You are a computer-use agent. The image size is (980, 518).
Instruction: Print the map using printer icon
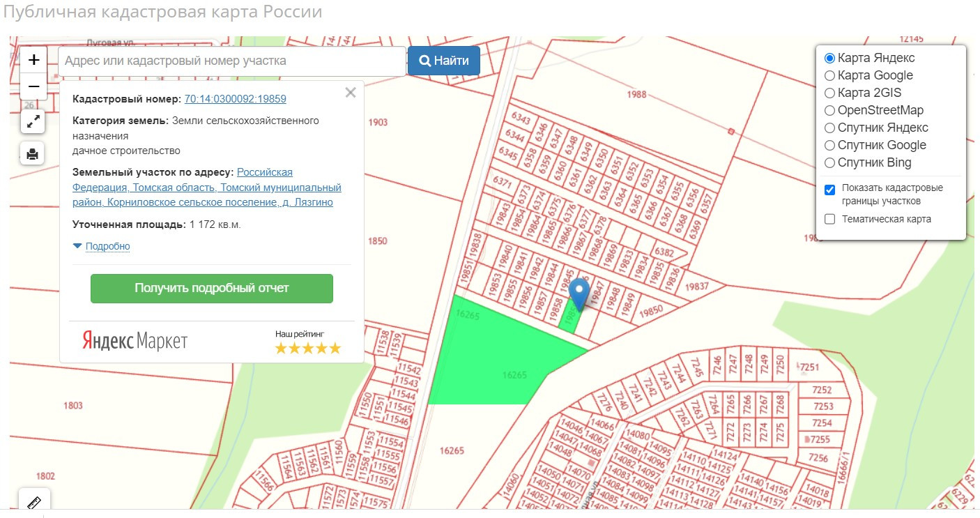point(33,153)
